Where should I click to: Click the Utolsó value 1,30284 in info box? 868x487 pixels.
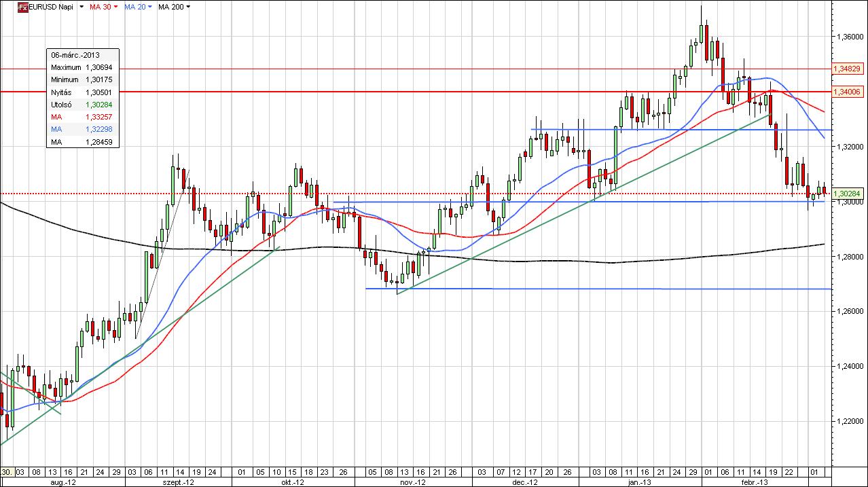point(99,105)
